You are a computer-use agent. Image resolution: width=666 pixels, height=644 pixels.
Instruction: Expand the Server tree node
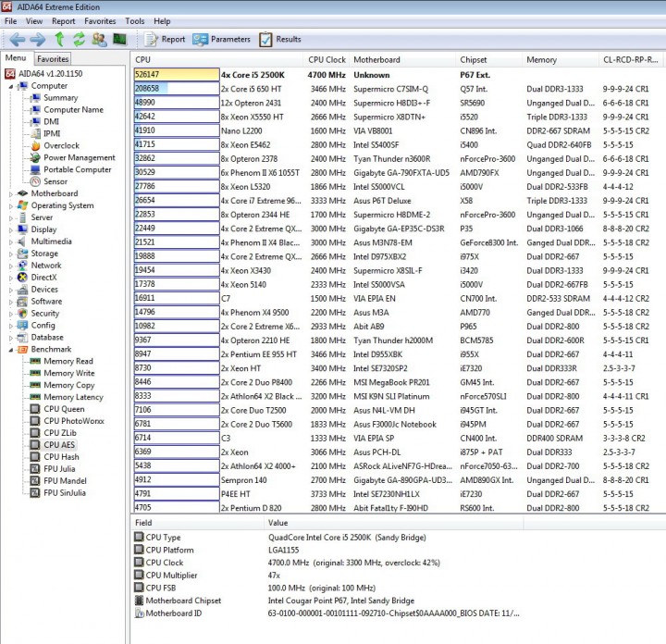click(x=11, y=217)
